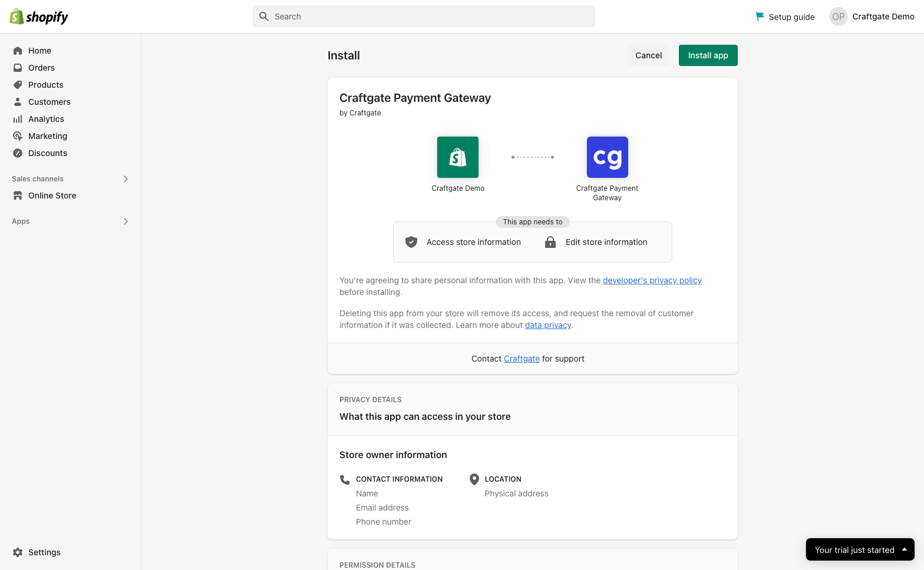Click the Marketing target icon
This screenshot has height=570, width=924.
(18, 136)
